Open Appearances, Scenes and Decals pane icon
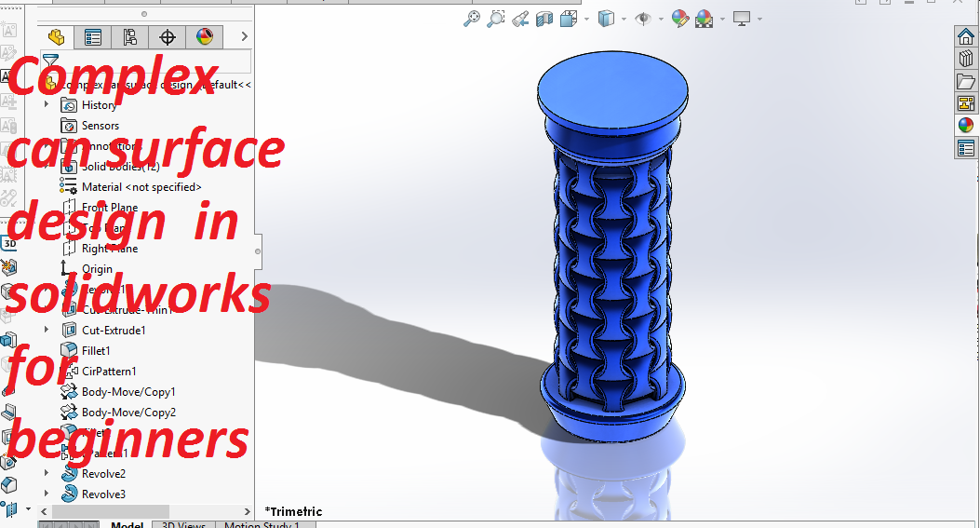The image size is (980, 528). [966, 125]
